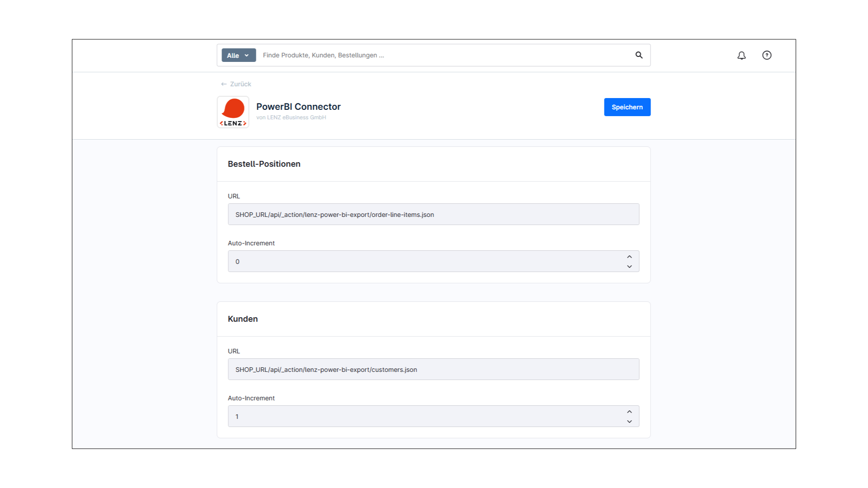This screenshot has height=488, width=868.
Task: Click the von LENZ eBusiness GmbH vendor text
Action: 291,117
